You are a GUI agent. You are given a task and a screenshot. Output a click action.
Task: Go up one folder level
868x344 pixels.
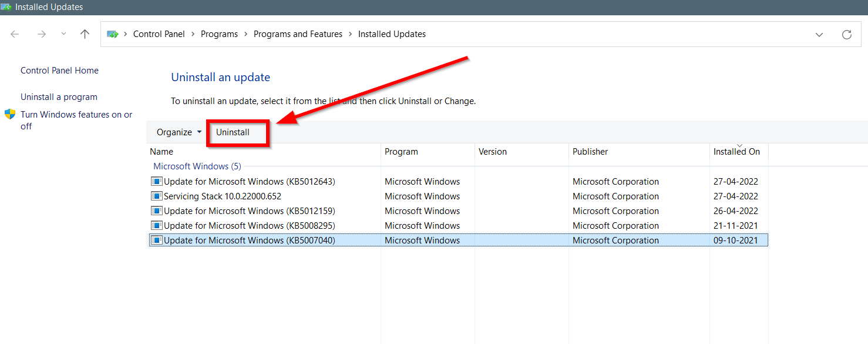(x=85, y=34)
